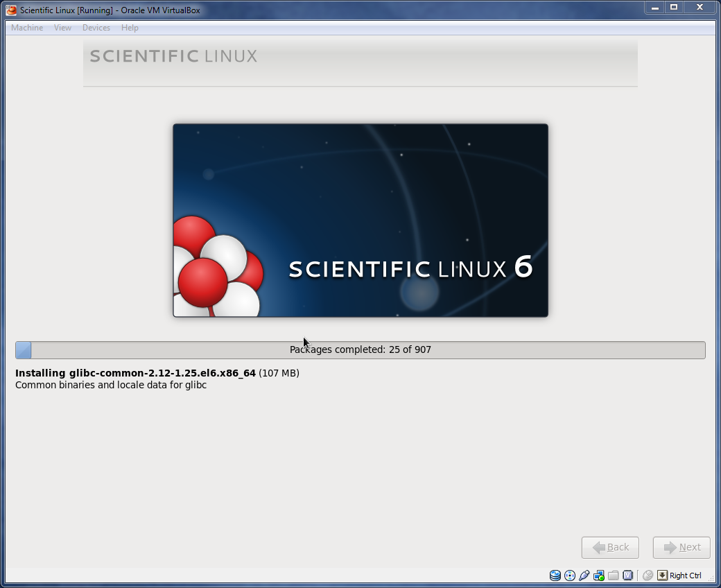Click the hard disk activity icon
721x588 pixels.
(x=555, y=575)
